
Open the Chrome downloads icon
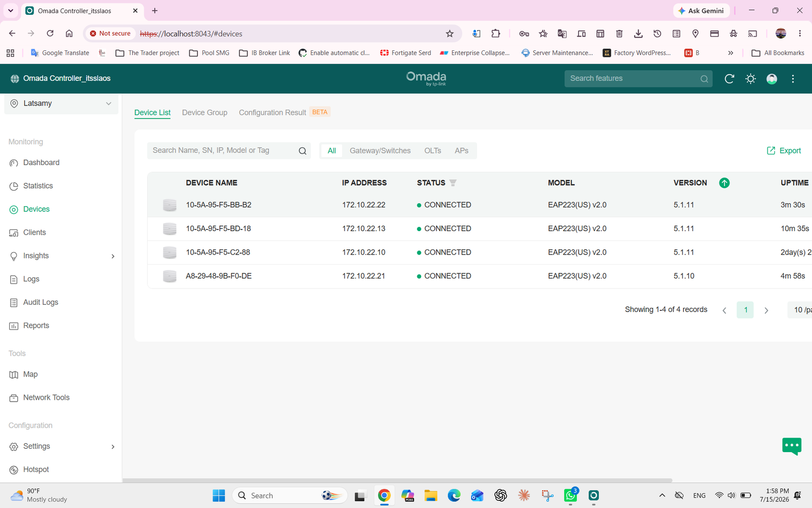tap(638, 34)
